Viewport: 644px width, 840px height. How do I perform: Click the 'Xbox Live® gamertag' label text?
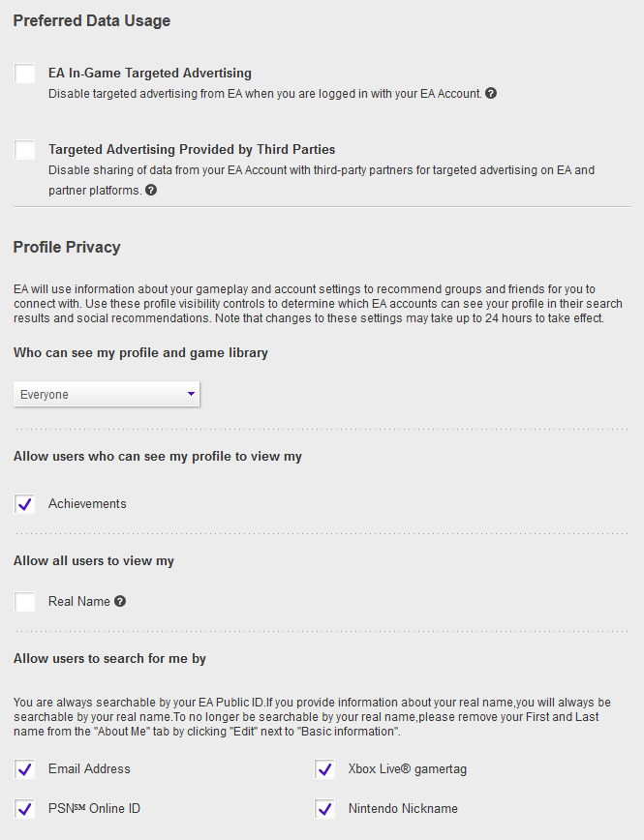pos(408,769)
